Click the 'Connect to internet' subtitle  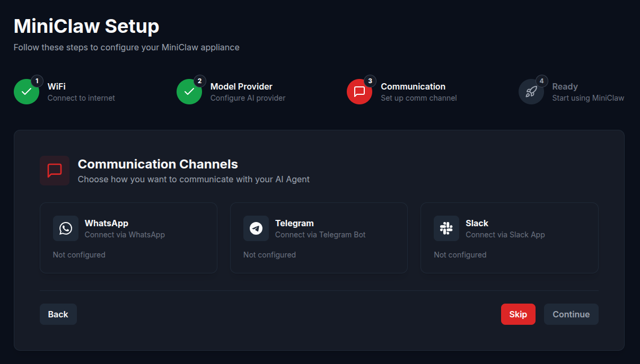(81, 98)
